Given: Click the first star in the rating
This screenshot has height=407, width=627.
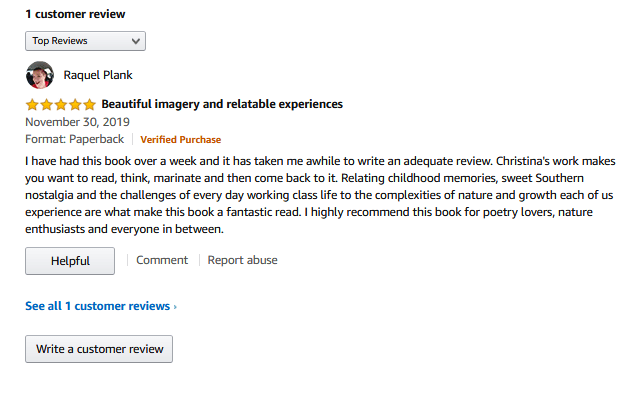Looking at the screenshot, I should [32, 104].
